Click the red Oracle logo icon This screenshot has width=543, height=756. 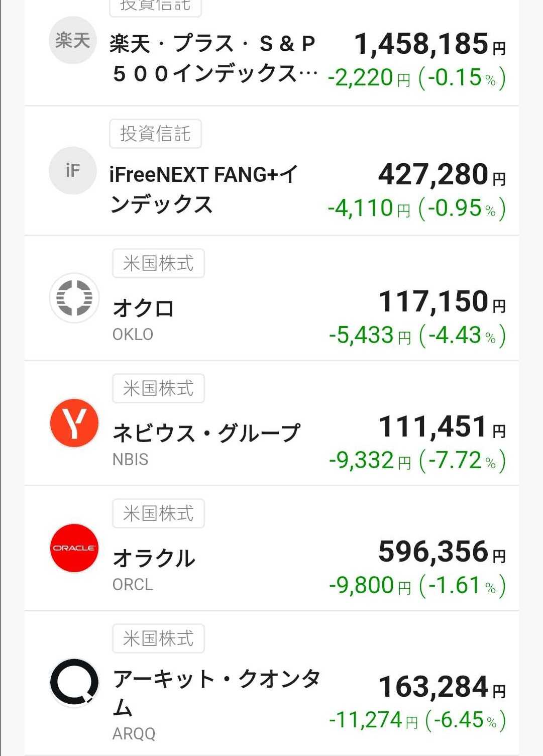click(x=74, y=548)
